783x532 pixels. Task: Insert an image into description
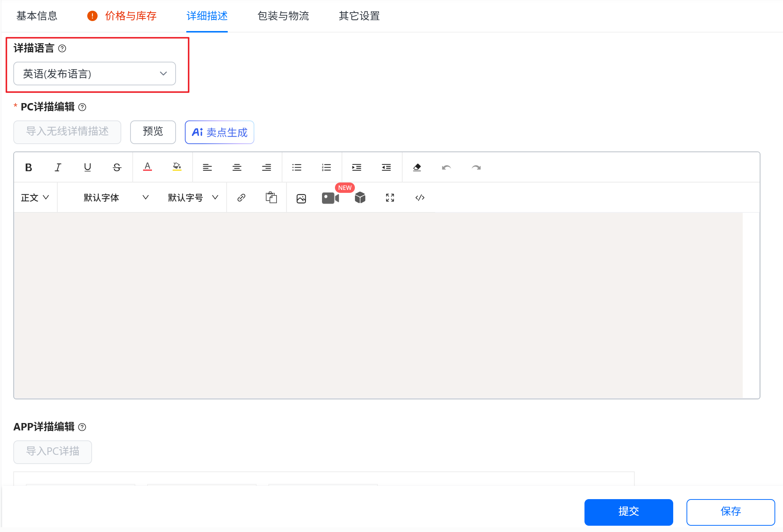click(x=301, y=198)
